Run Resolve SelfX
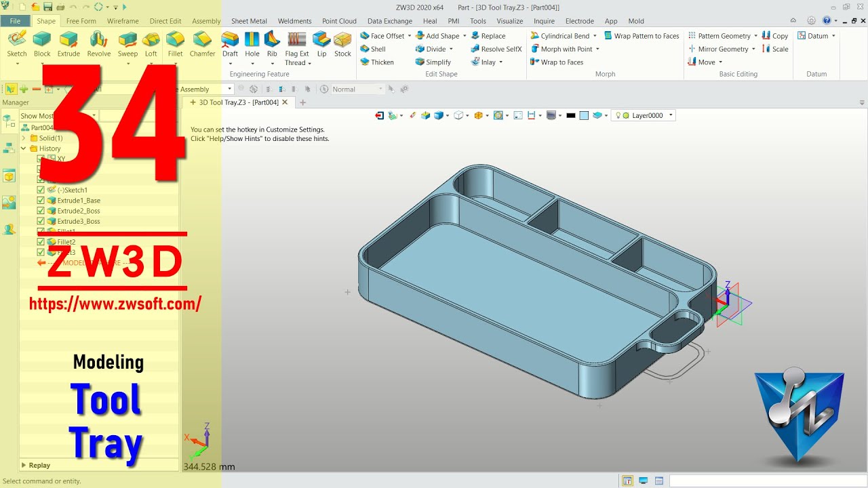This screenshot has height=488, width=868. pyautogui.click(x=496, y=49)
